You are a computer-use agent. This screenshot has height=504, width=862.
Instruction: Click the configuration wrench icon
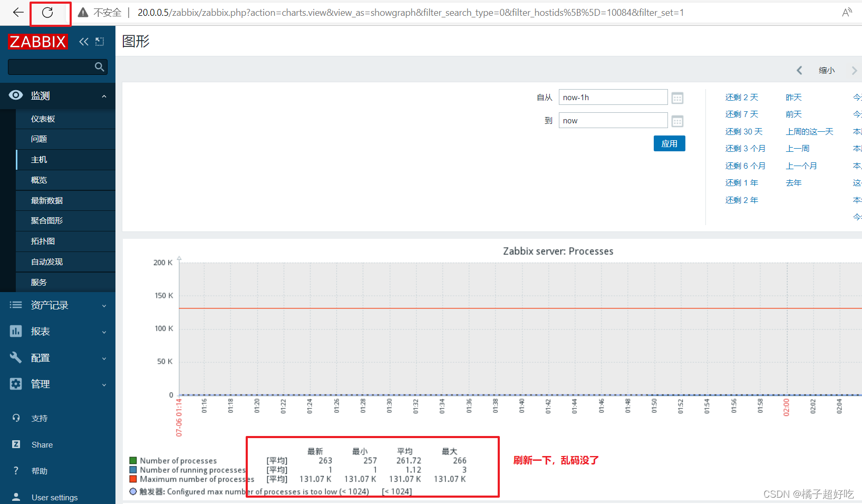tap(16, 357)
